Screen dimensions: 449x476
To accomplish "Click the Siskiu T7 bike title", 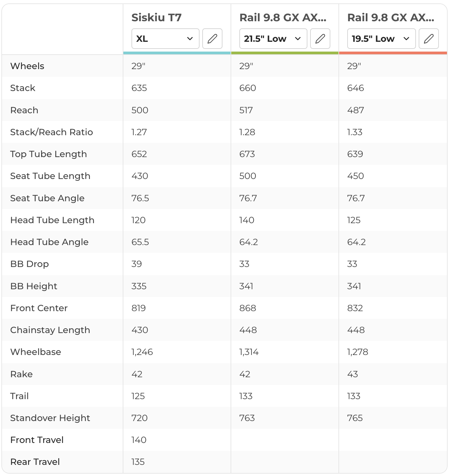I will pyautogui.click(x=156, y=18).
